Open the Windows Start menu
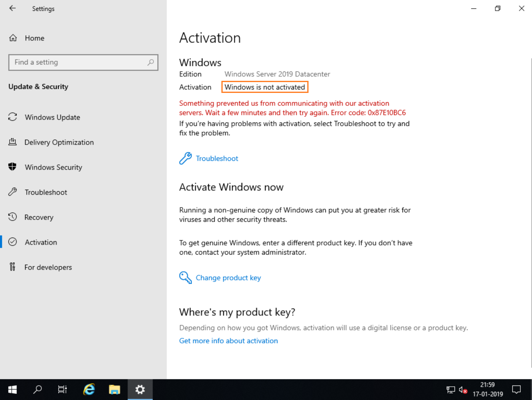The height and width of the screenshot is (400, 532). pyautogui.click(x=13, y=390)
